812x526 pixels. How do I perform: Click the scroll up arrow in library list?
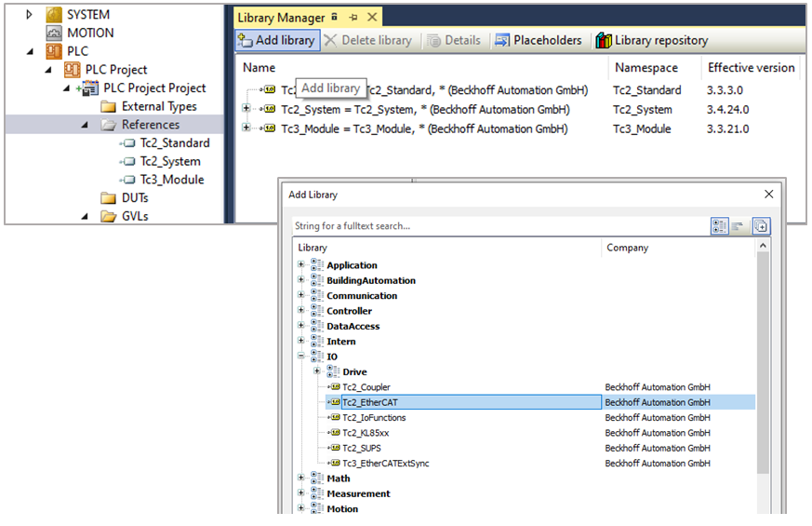click(763, 246)
